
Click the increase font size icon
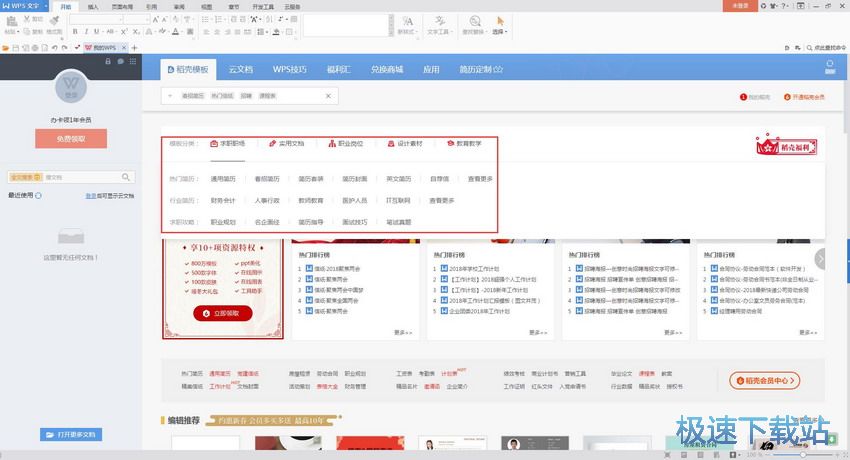coord(156,20)
